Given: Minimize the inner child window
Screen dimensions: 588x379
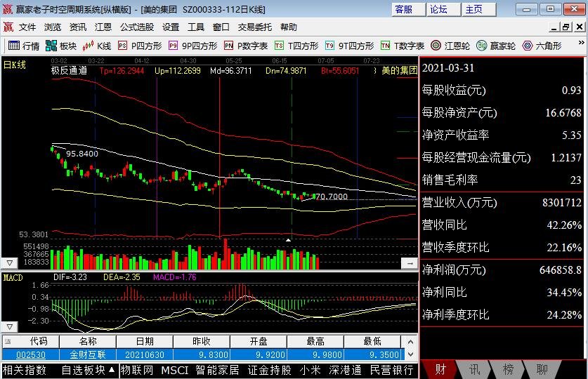Looking at the screenshot, I should tap(554, 27).
